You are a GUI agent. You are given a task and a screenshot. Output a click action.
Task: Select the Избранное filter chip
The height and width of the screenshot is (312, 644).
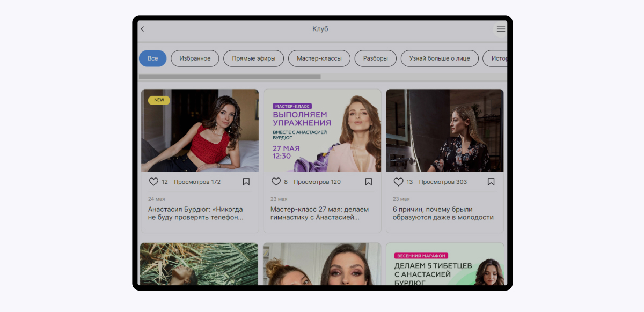[x=195, y=58]
